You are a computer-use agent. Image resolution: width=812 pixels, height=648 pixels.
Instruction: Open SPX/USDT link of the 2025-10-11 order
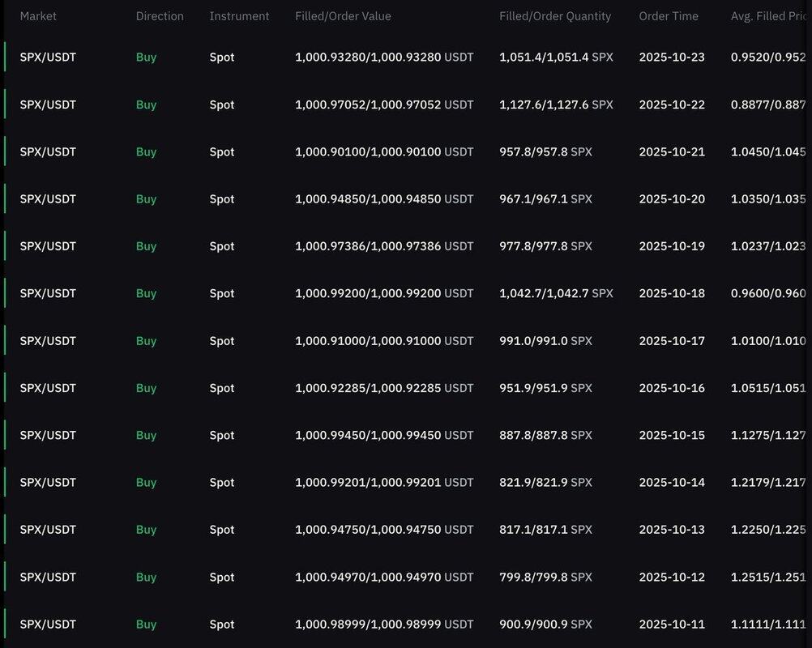coord(48,625)
